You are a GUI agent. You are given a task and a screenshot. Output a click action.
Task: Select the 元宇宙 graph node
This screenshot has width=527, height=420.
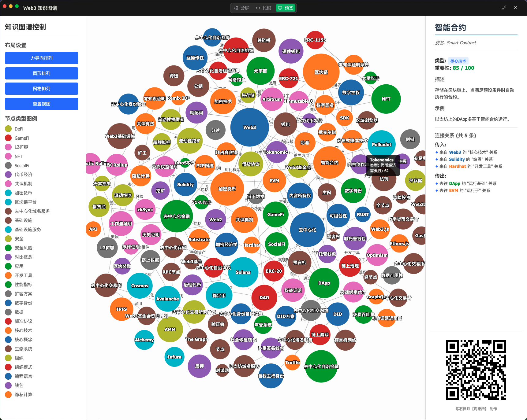point(261,71)
